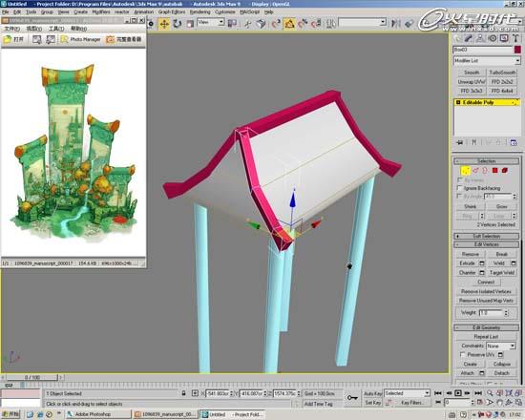Toggle the Spinner Snap icon

coord(316,24)
